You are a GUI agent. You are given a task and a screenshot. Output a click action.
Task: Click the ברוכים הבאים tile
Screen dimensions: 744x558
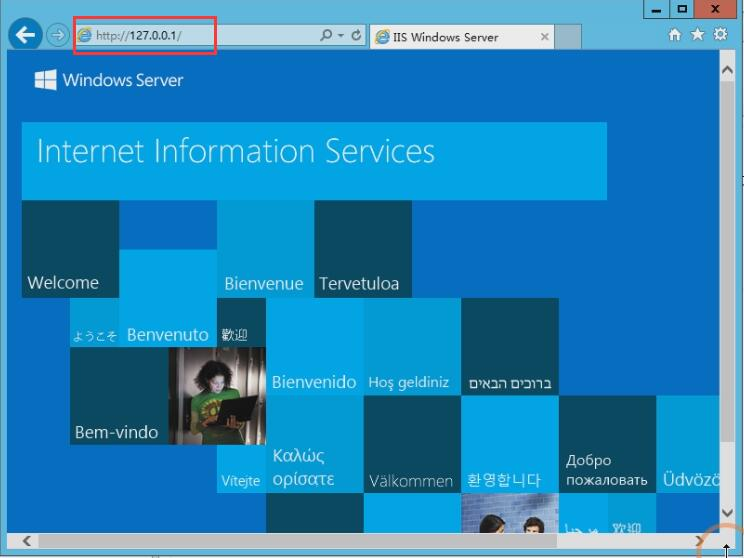coord(510,347)
